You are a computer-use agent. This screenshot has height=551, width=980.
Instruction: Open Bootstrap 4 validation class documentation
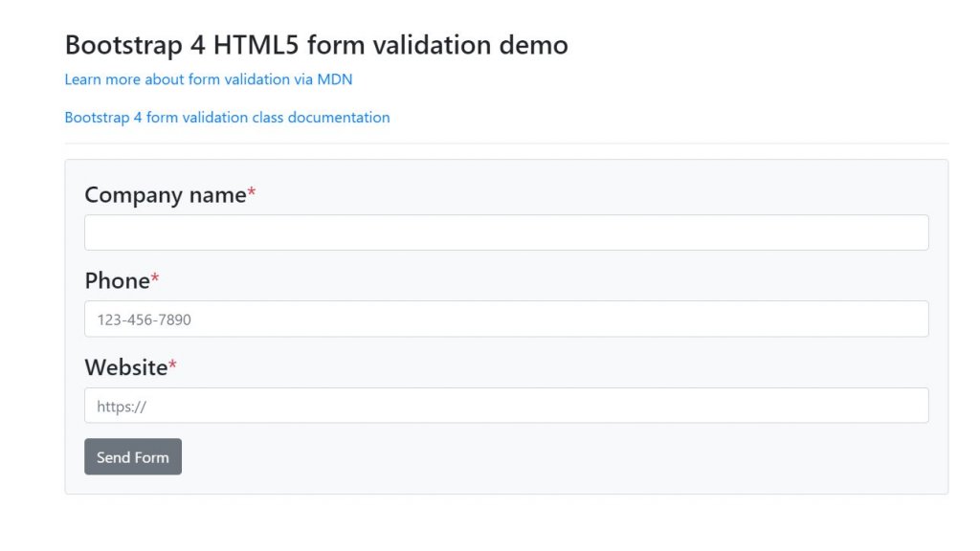point(227,117)
